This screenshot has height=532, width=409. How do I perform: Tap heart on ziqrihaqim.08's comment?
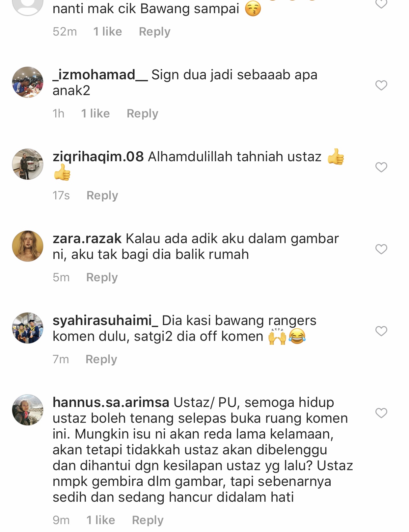(x=381, y=167)
